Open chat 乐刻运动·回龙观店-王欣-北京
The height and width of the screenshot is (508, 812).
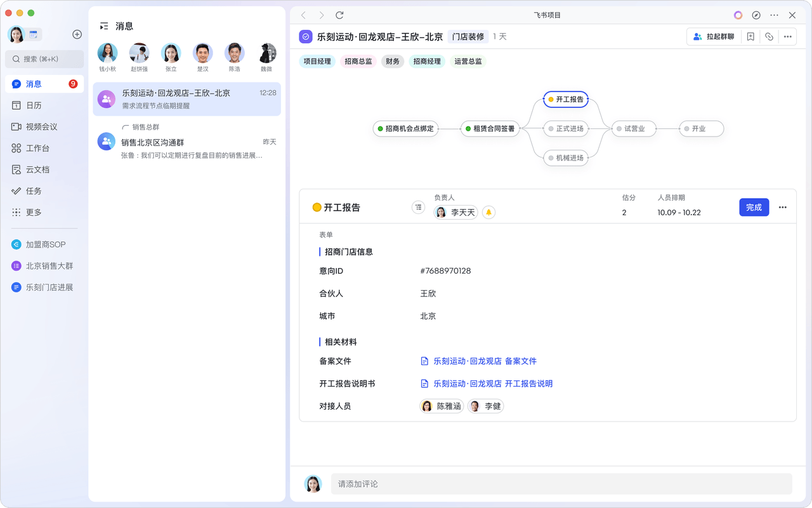(187, 99)
